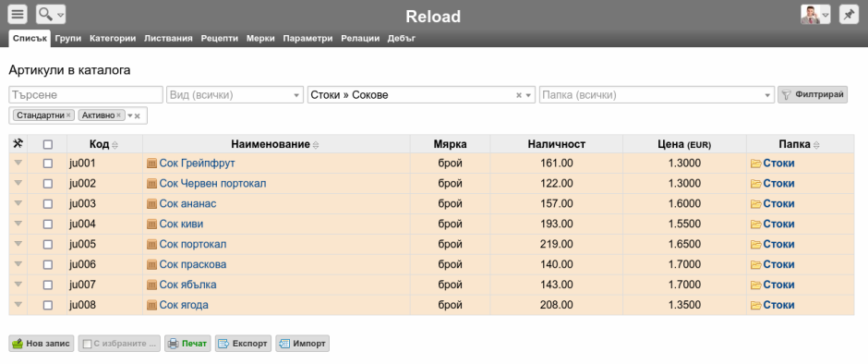Select the checkbox for ju002
This screenshot has height=364, width=868.
pyautogui.click(x=48, y=183)
